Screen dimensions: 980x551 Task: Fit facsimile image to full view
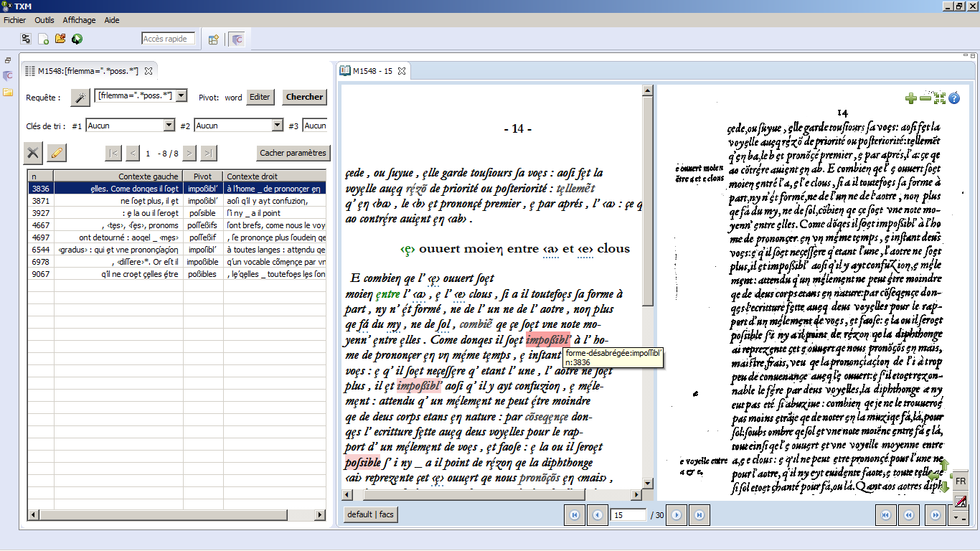coord(939,98)
